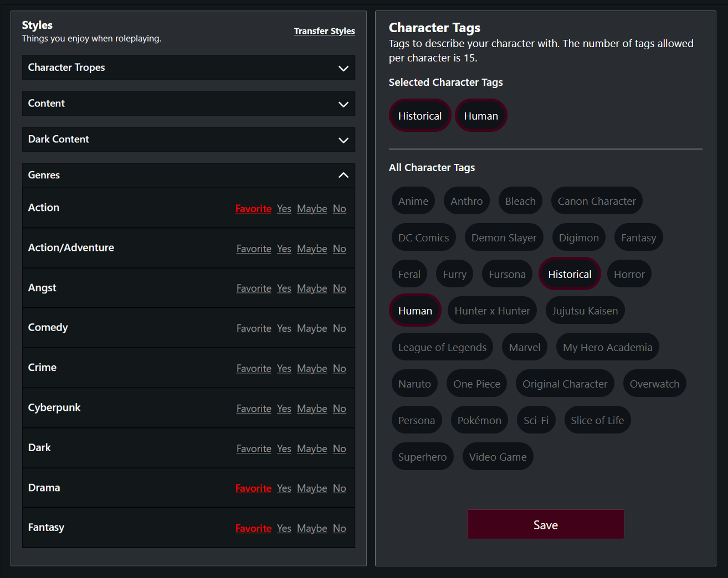Add the Bleach tag

tap(520, 201)
